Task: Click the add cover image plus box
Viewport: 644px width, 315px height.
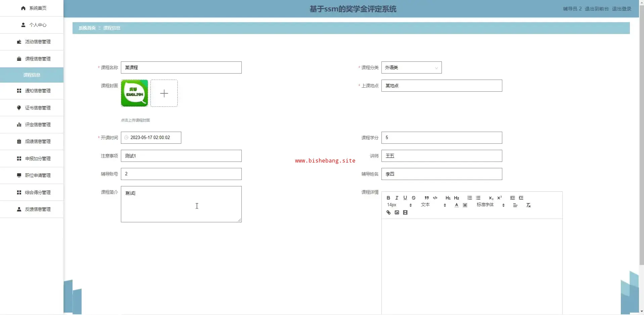Action: coord(164,93)
